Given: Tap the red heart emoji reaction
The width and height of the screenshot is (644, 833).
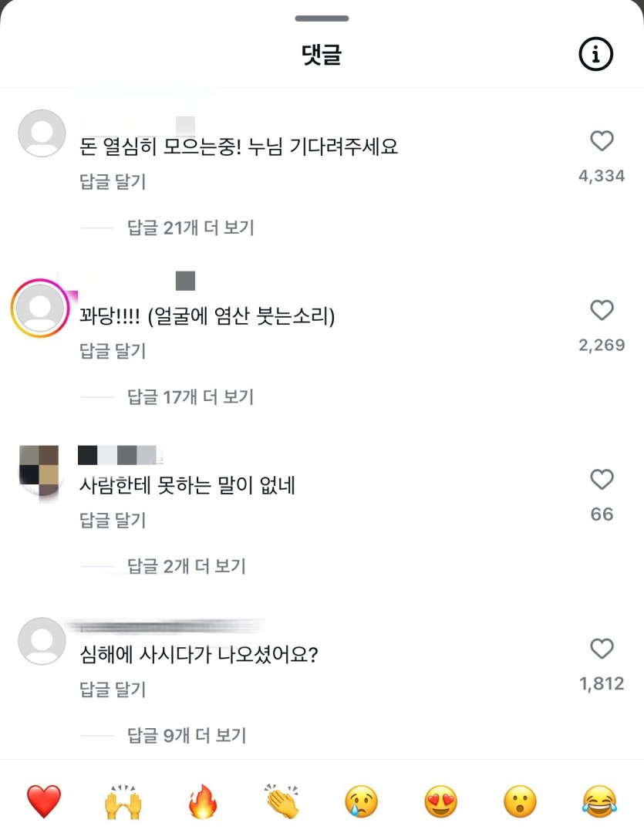Looking at the screenshot, I should coord(44,801).
